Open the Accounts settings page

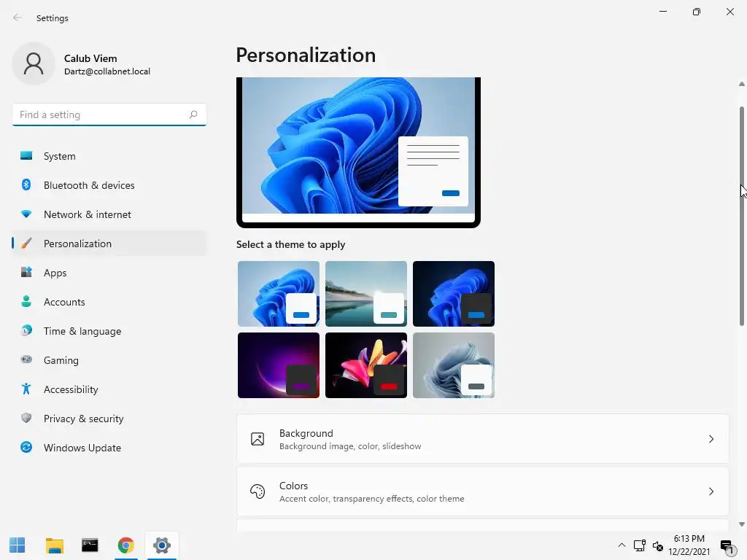tap(109, 302)
